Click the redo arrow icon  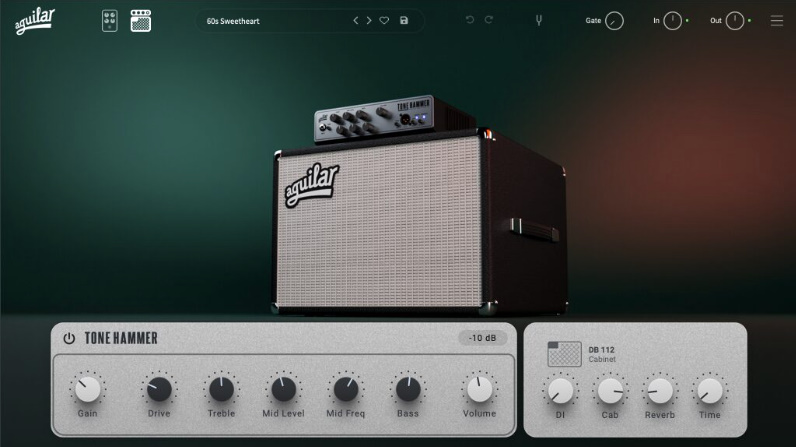pyautogui.click(x=489, y=21)
